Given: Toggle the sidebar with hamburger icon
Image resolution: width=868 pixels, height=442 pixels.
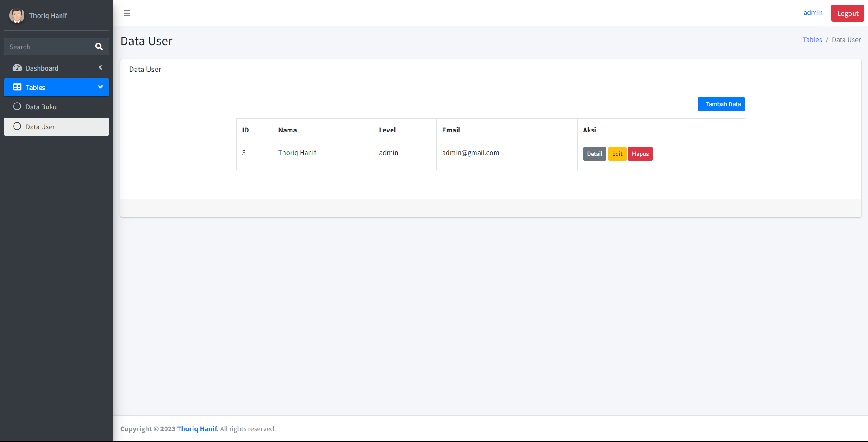Looking at the screenshot, I should [x=127, y=13].
